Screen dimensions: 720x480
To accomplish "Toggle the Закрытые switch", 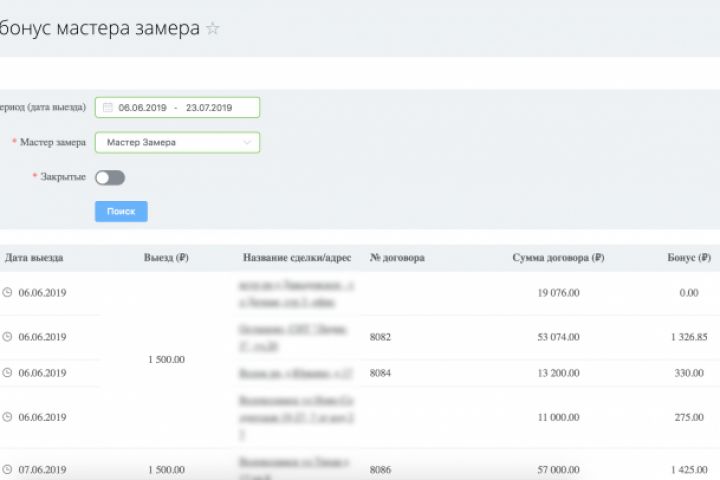I will [110, 178].
